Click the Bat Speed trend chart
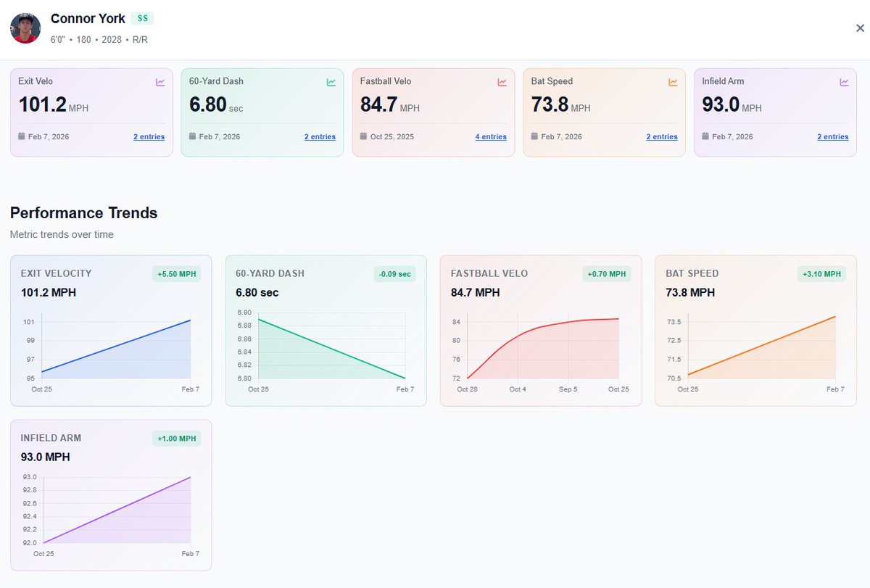This screenshot has width=870, height=588. pyautogui.click(x=755, y=352)
